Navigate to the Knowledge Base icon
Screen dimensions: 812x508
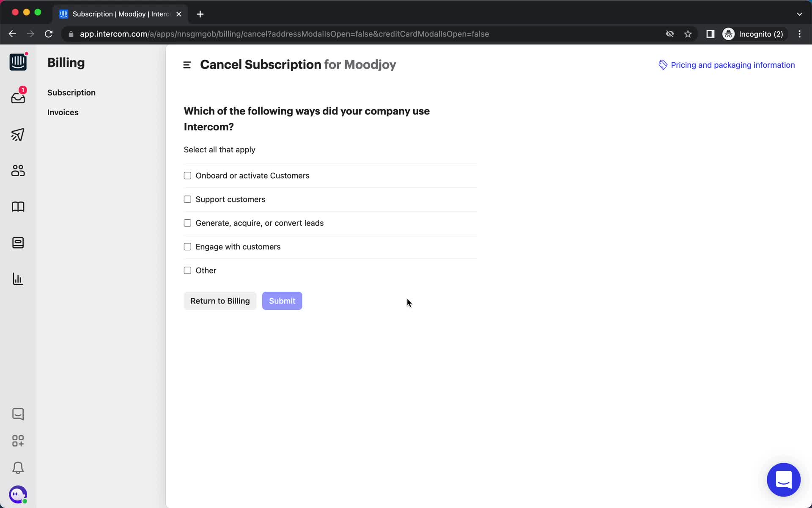(17, 207)
